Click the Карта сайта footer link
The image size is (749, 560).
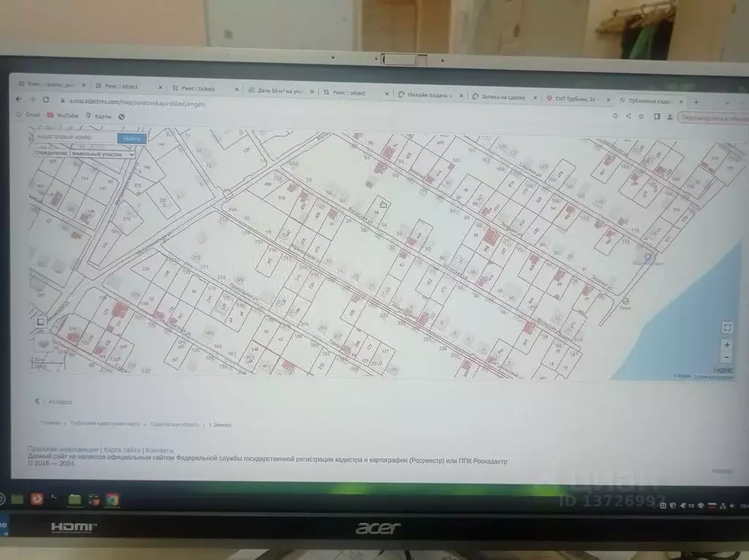(x=121, y=450)
